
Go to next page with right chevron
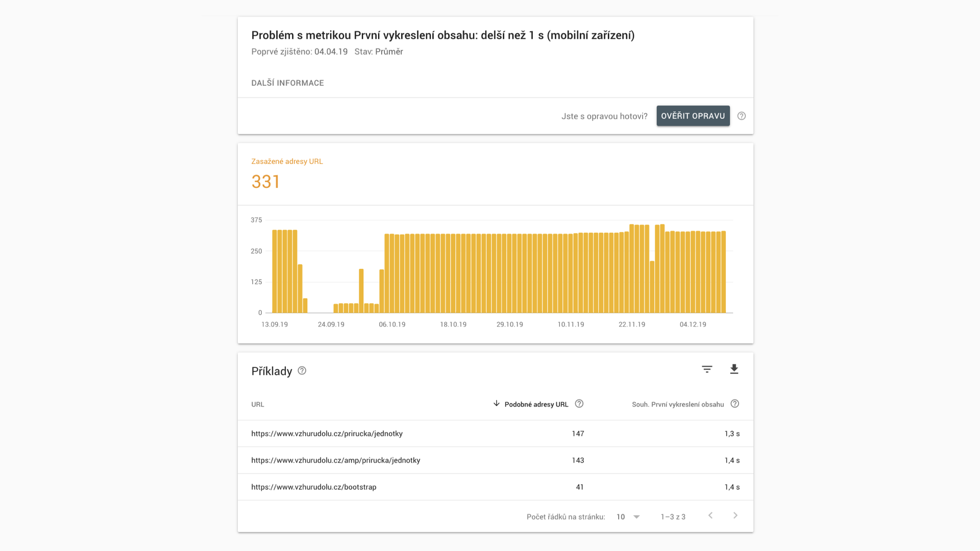pyautogui.click(x=735, y=516)
